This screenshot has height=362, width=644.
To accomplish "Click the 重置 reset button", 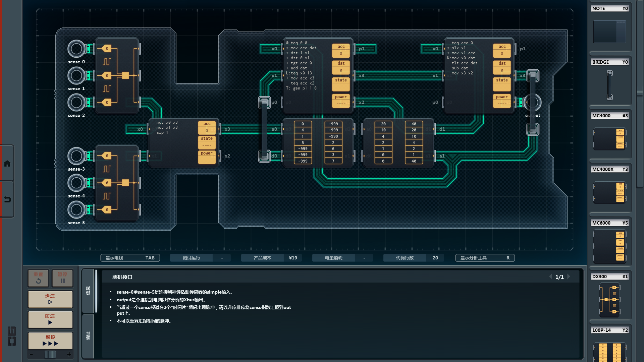I will (38, 278).
